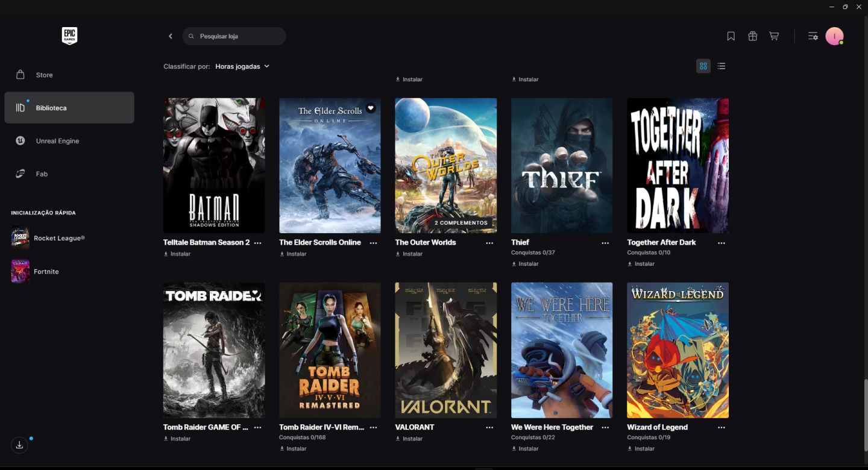Image resolution: width=868 pixels, height=470 pixels.
Task: Open the settings list icon
Action: 813,36
